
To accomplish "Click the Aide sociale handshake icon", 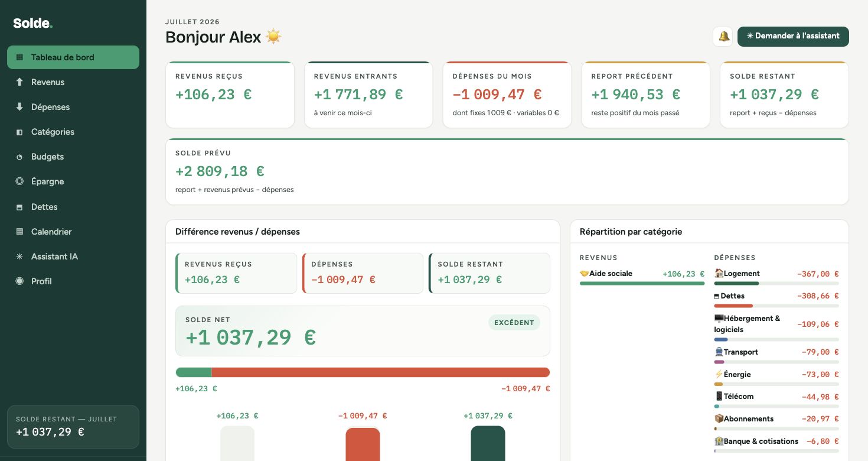I will [x=585, y=274].
